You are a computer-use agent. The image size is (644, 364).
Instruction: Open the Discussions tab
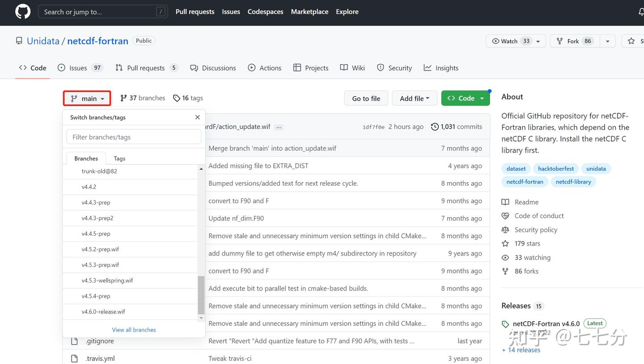click(213, 68)
